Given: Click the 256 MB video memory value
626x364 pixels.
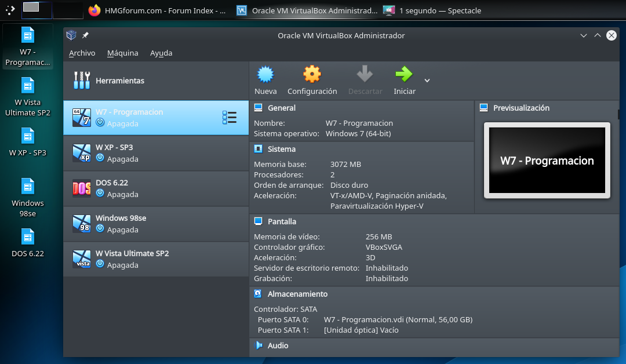Looking at the screenshot, I should click(x=378, y=236).
